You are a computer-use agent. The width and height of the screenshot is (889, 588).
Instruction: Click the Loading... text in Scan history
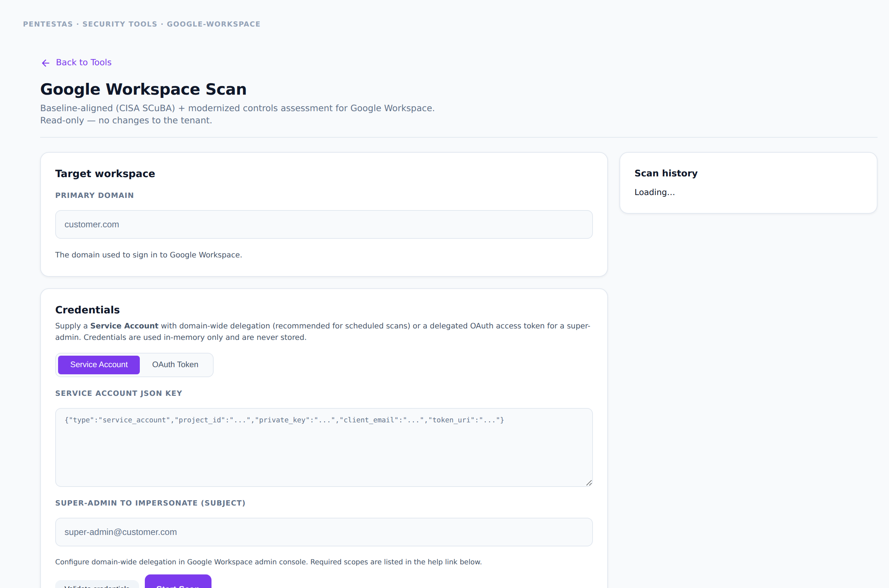tap(654, 193)
